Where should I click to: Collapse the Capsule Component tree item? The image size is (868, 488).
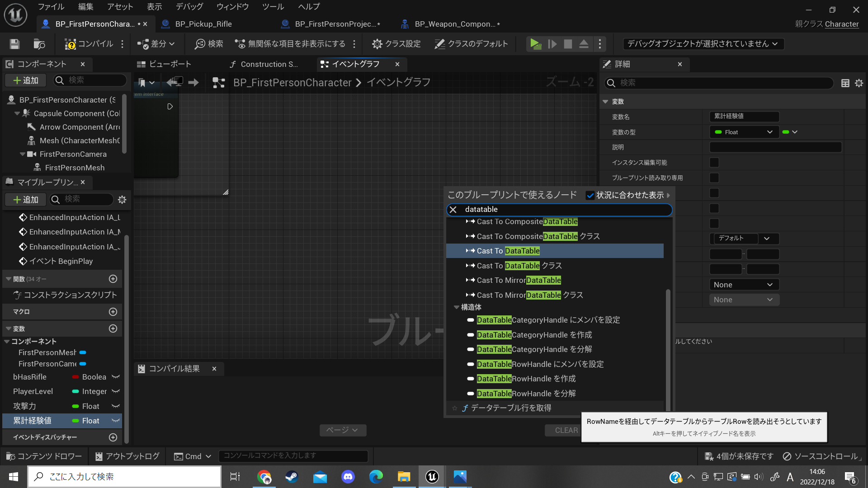pyautogui.click(x=17, y=113)
